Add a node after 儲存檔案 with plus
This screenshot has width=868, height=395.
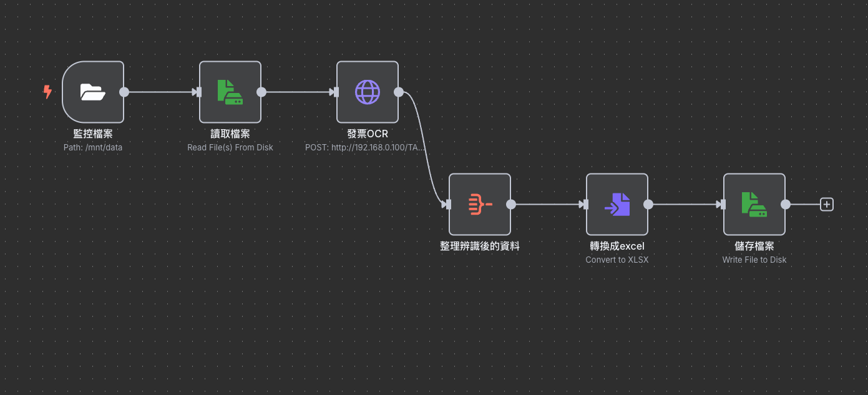pyautogui.click(x=826, y=204)
